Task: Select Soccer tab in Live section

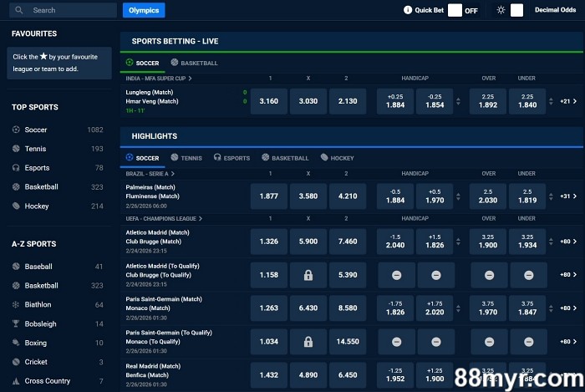Action: (x=143, y=63)
